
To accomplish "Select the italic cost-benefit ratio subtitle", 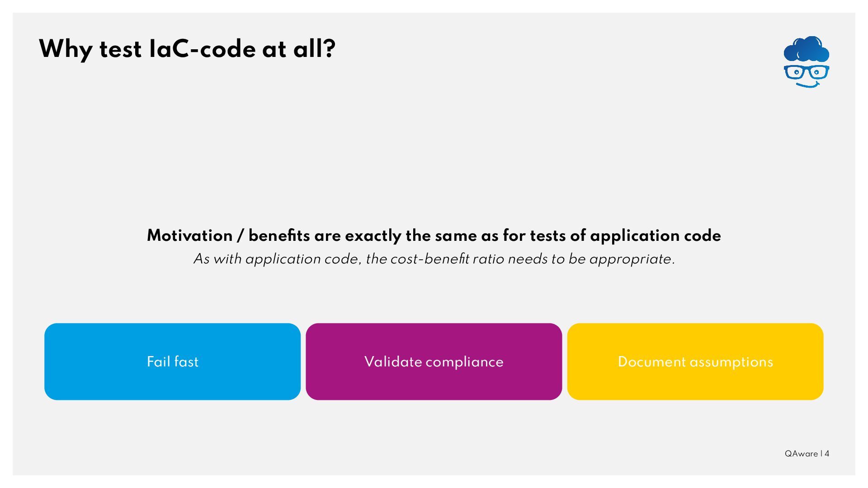I will click(x=434, y=259).
